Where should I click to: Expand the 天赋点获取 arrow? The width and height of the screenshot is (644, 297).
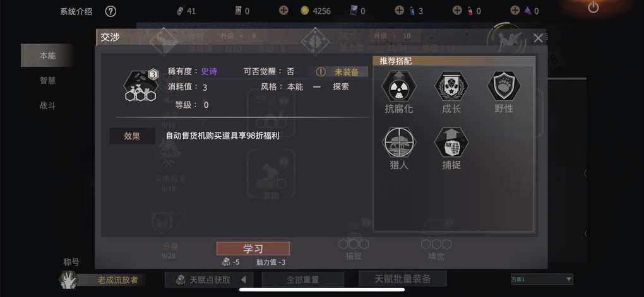pos(243,280)
